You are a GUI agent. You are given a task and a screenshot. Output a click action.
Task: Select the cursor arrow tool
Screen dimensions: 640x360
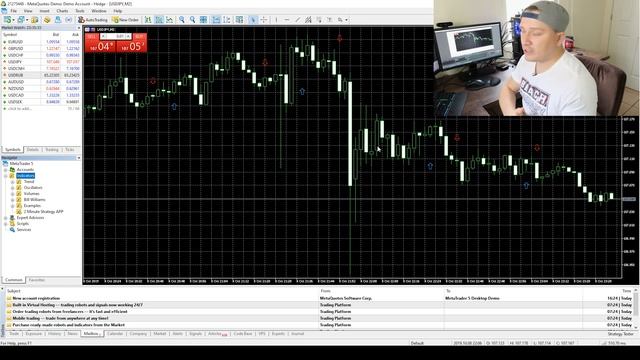[x=253, y=20]
